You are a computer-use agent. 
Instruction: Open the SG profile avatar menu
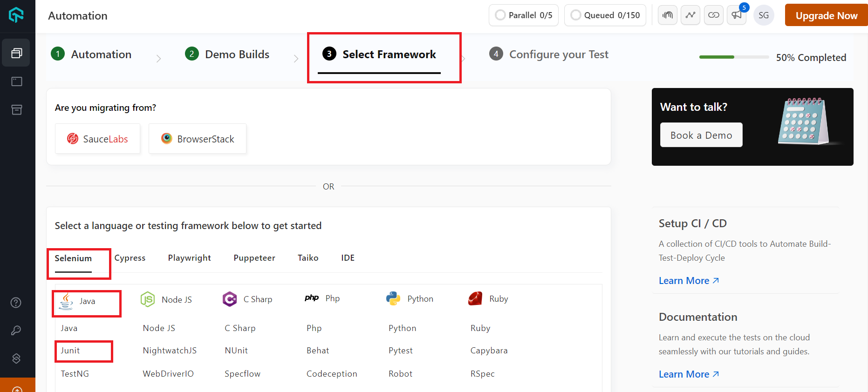[764, 15]
